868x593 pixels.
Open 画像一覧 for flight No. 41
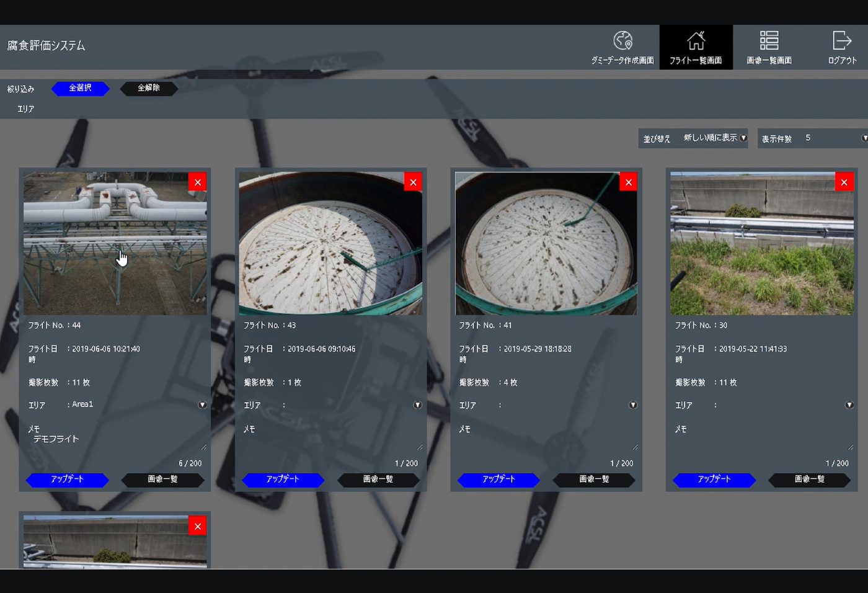(594, 479)
